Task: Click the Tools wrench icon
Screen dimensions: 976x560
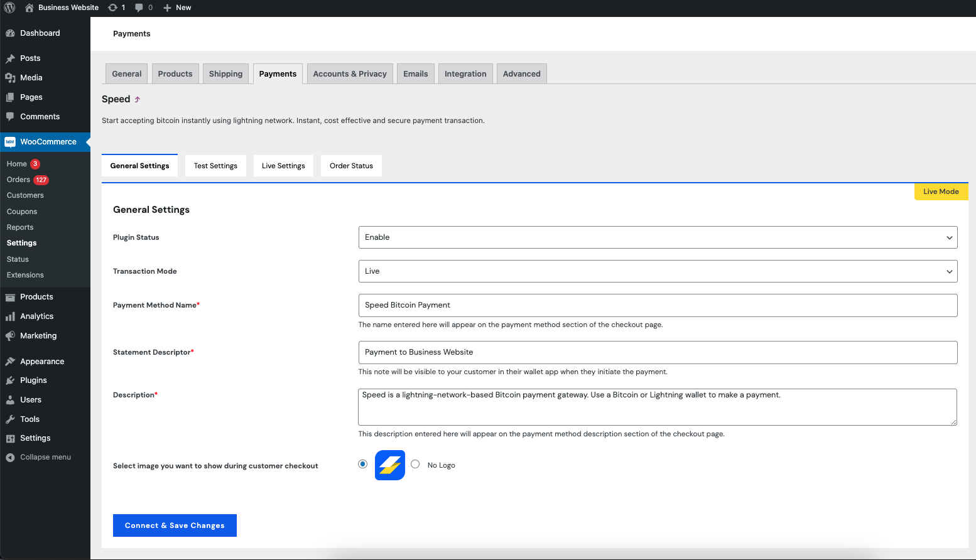Action: [10, 419]
